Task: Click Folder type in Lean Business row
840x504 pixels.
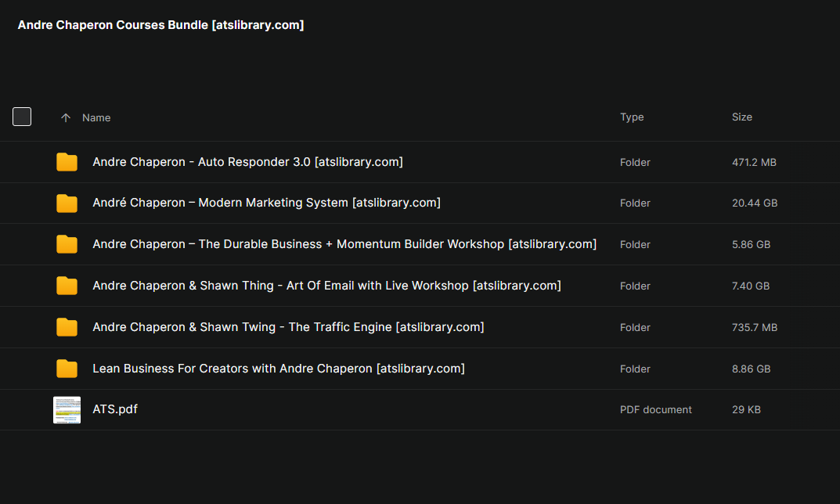Action: coord(635,369)
